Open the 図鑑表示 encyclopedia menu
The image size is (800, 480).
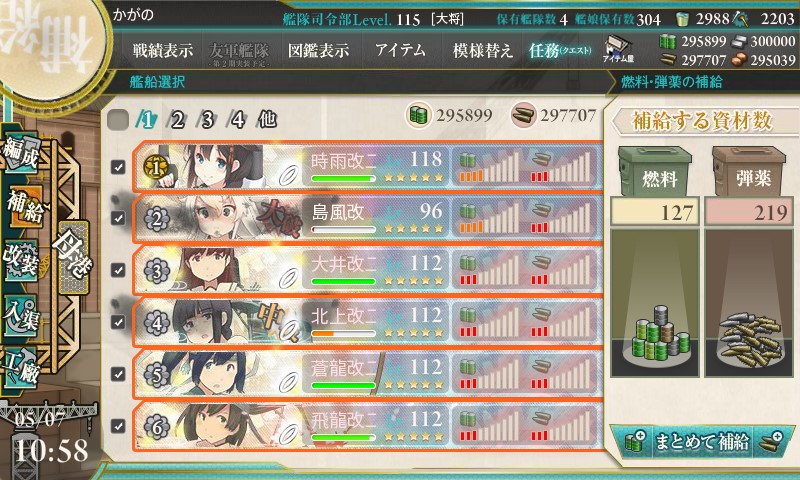(318, 50)
